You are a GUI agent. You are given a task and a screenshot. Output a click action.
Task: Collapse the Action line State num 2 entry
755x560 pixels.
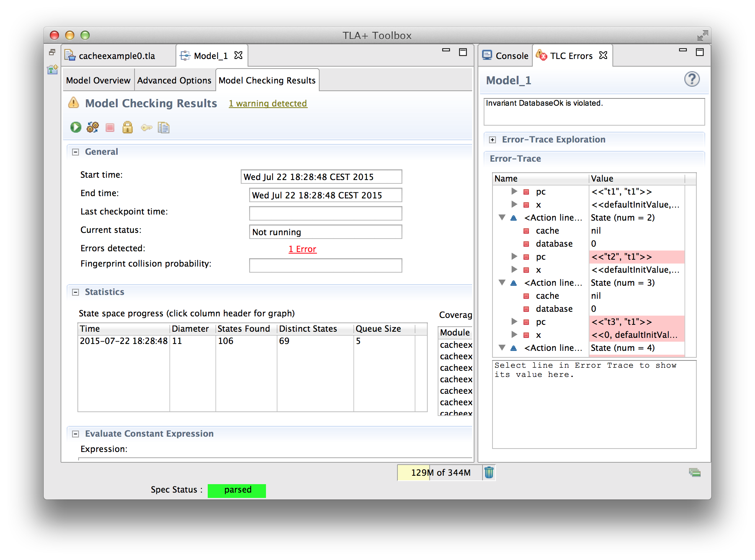pos(502,217)
